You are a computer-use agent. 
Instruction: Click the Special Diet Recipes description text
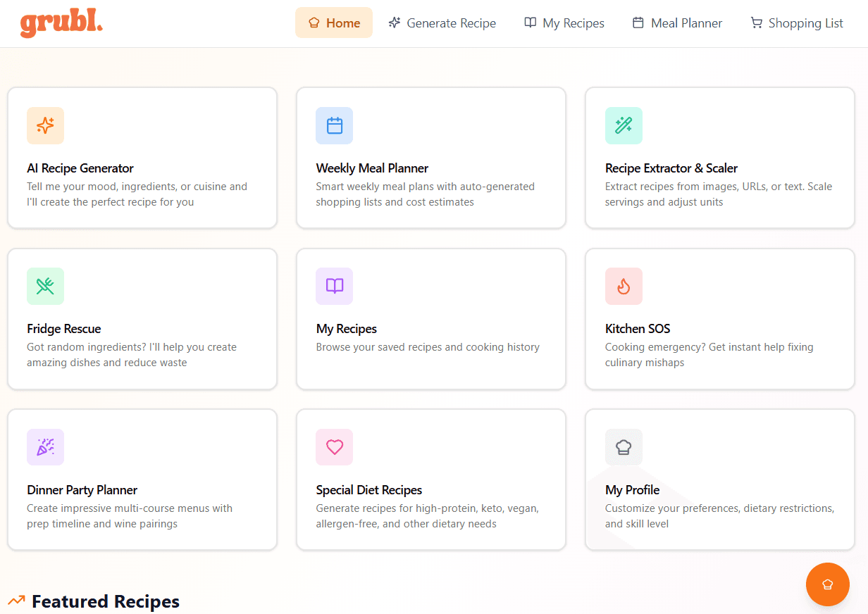(x=427, y=516)
